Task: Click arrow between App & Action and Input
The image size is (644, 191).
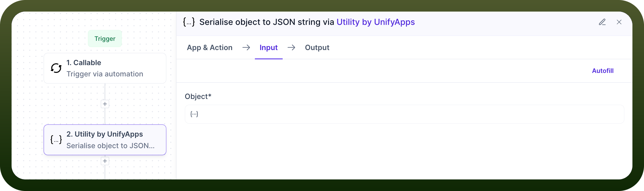Action: pyautogui.click(x=246, y=47)
